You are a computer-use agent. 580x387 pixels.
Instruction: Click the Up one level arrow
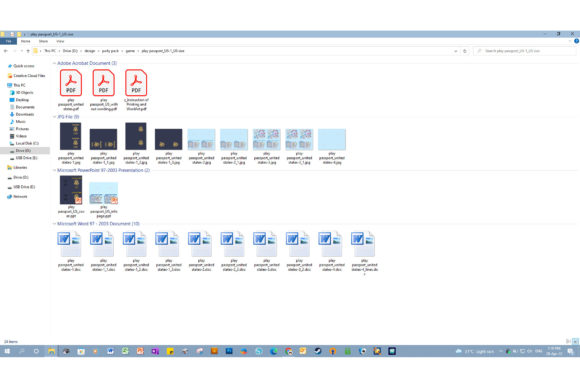28,51
